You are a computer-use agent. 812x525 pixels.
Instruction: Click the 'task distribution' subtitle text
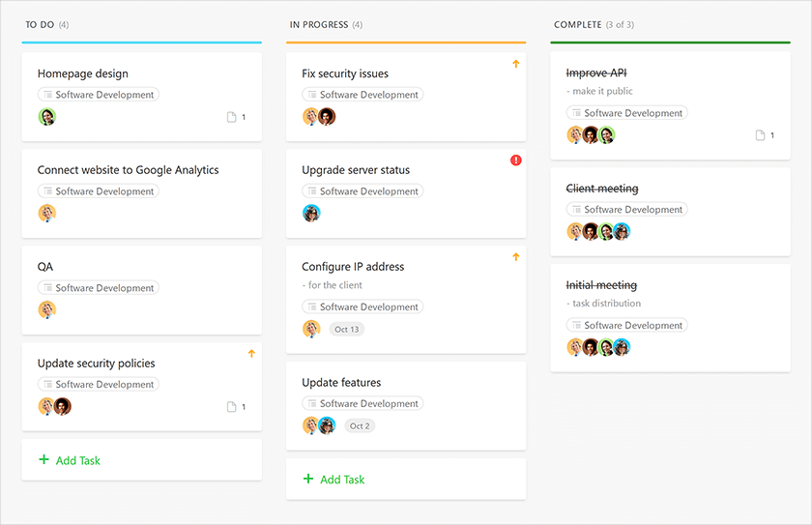(606, 304)
